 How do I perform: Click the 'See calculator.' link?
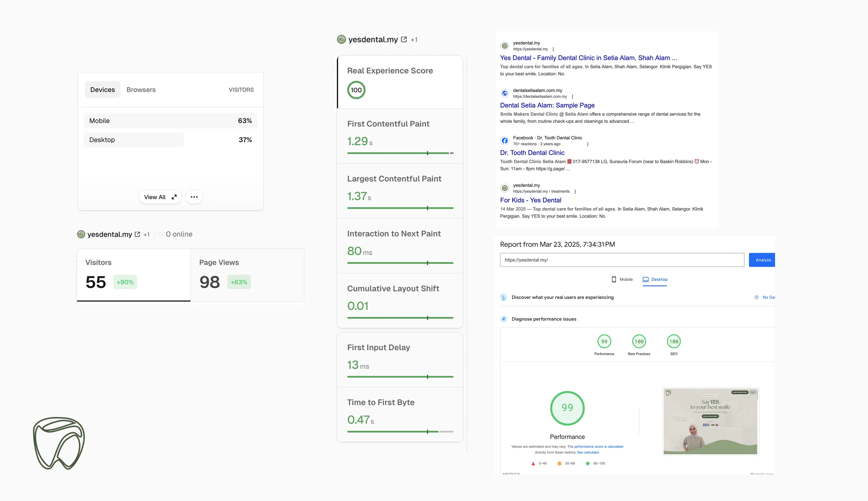[x=588, y=452]
